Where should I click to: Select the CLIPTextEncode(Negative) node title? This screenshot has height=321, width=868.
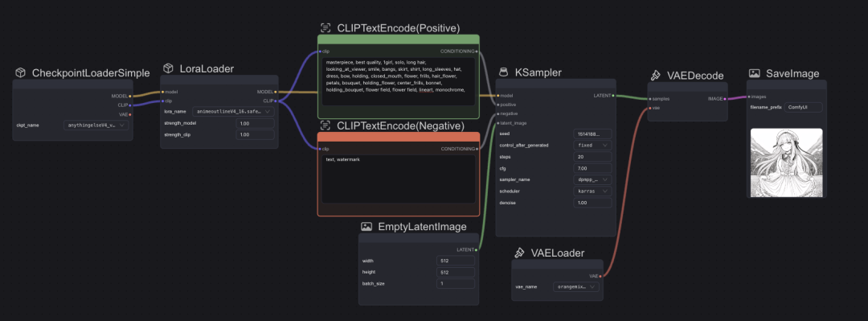pos(400,126)
